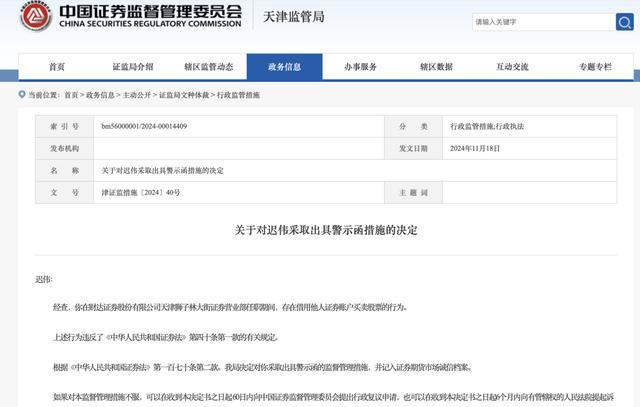This screenshot has width=640, height=407.
Task: Click the 证监局文种体裁 breadcrumb link
Action: click(184, 95)
